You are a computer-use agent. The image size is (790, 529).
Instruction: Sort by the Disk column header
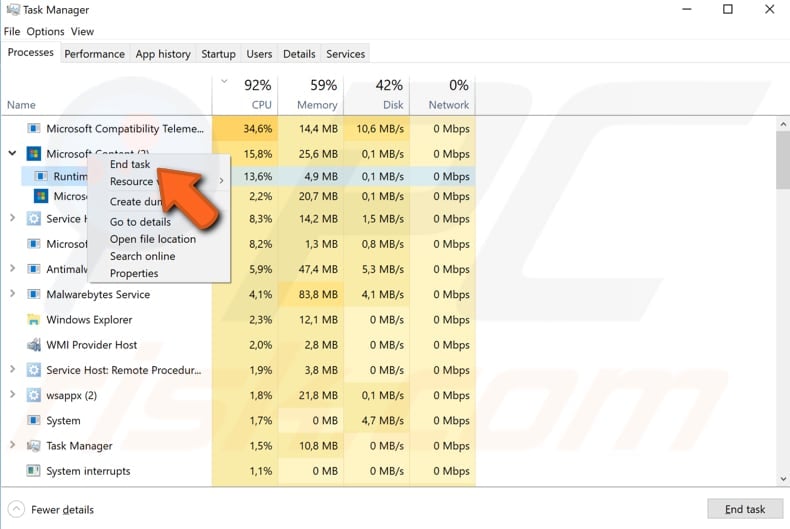(376, 95)
